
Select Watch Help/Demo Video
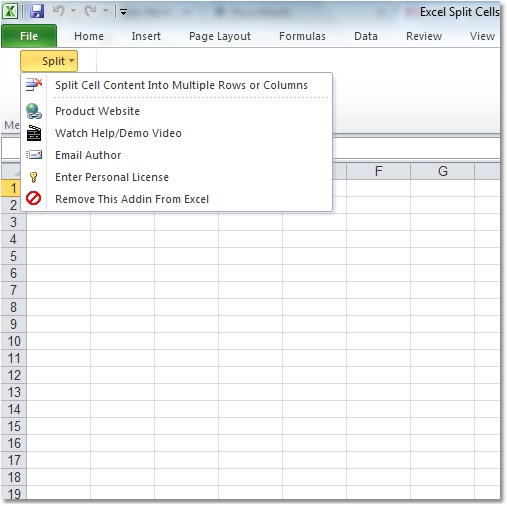177,133
